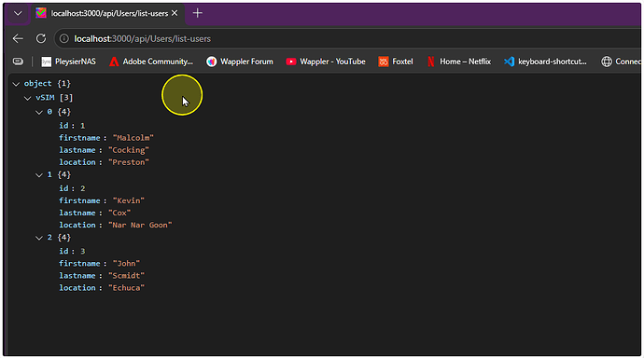Open the Wappler Forum bookmark
This screenshot has height=358, width=644.
point(240,62)
